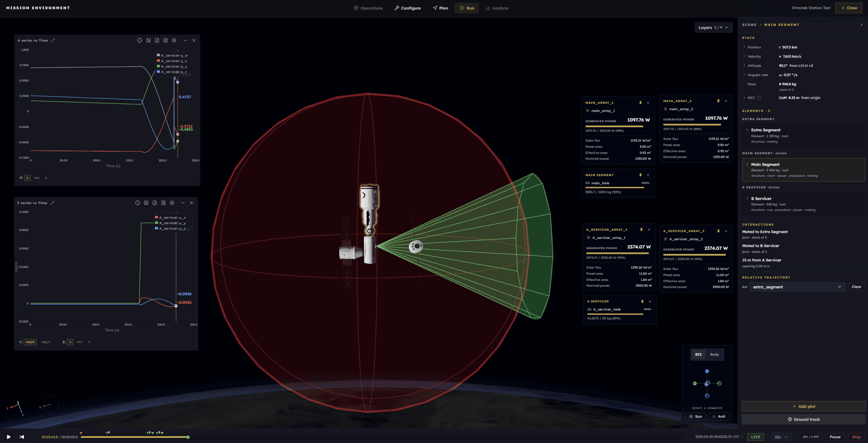Click the Add plot button
Screen dimensions: 868x443
tap(804, 406)
